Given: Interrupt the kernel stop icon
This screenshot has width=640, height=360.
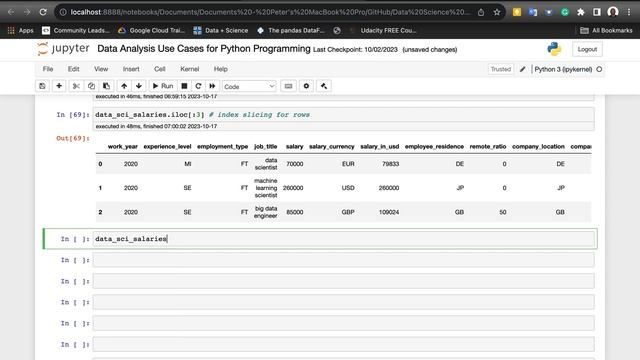Looking at the screenshot, I should pos(184,86).
